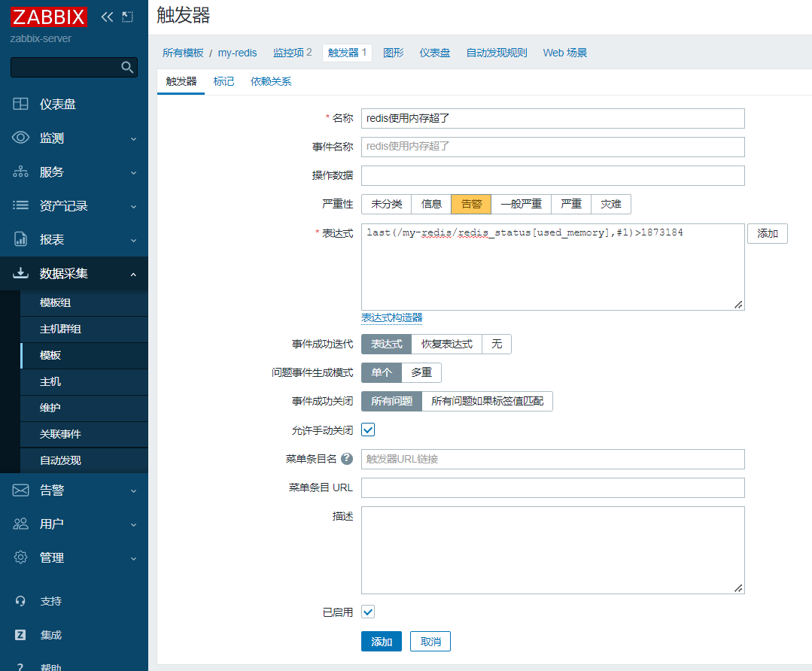Expand the 服务 menu chevron

click(x=134, y=172)
